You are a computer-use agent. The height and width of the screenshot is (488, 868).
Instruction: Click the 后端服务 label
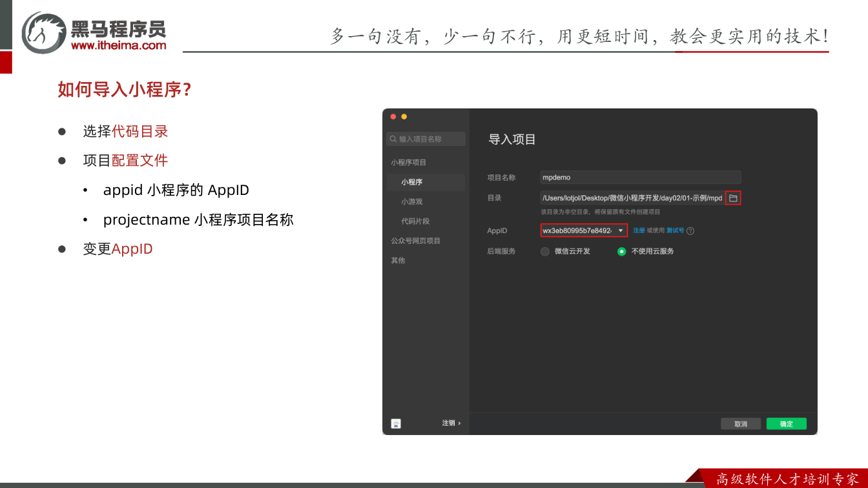(501, 251)
